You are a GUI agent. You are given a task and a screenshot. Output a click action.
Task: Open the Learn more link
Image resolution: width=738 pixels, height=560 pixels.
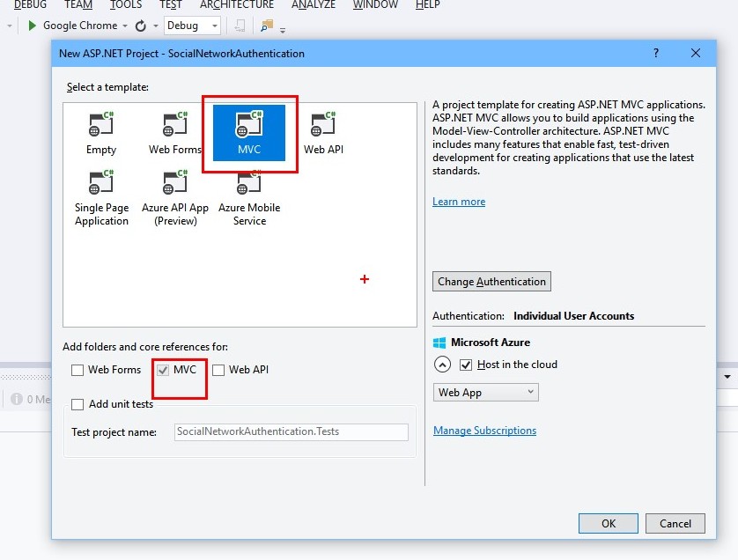click(x=459, y=202)
